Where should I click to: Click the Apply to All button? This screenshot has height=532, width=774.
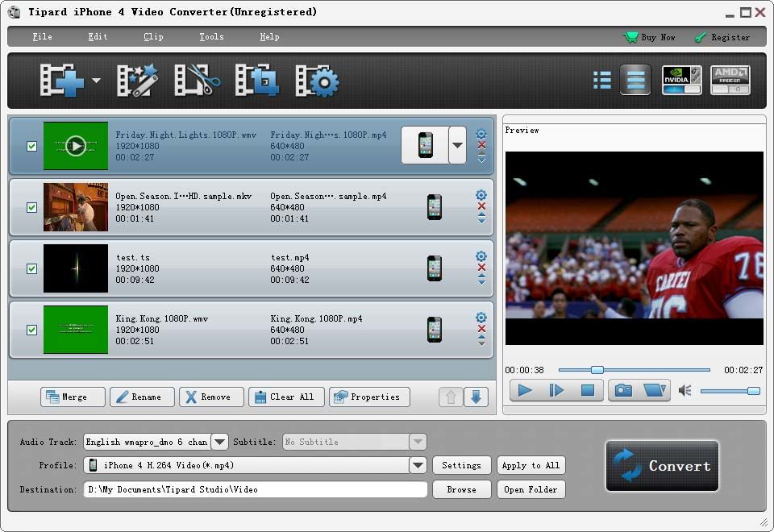531,465
